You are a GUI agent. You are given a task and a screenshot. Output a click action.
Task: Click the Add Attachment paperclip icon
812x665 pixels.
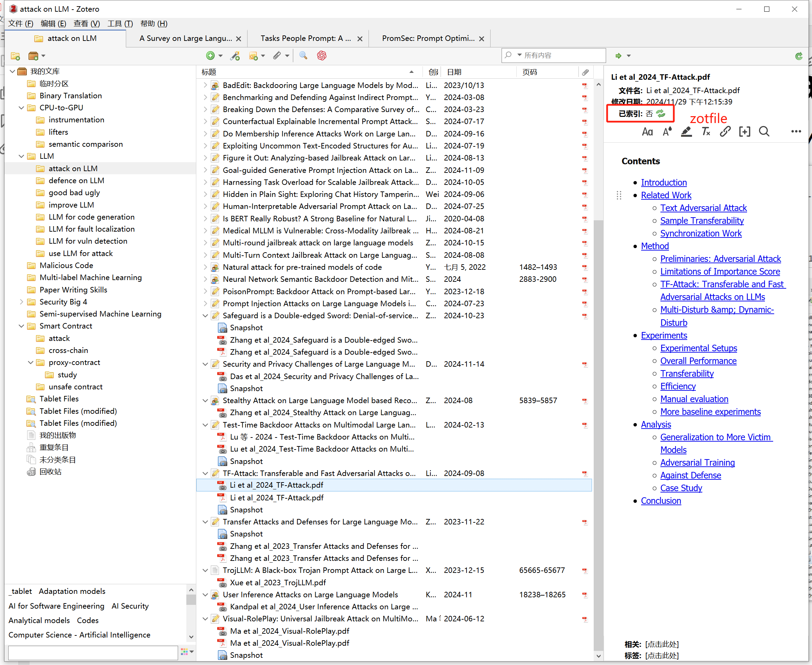click(277, 56)
